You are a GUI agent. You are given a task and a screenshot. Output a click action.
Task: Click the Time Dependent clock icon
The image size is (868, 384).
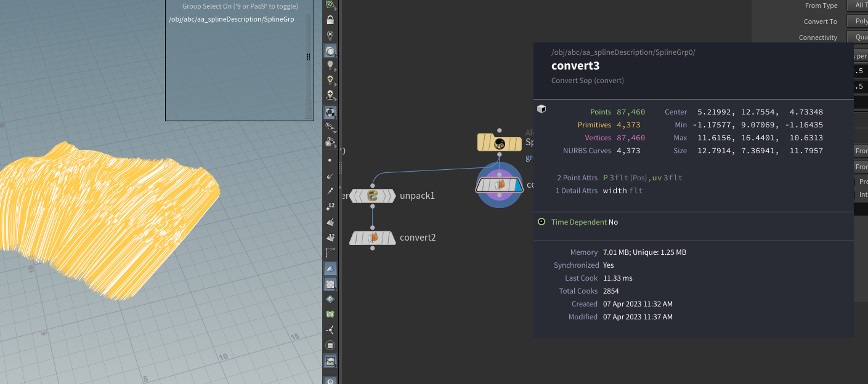click(541, 222)
